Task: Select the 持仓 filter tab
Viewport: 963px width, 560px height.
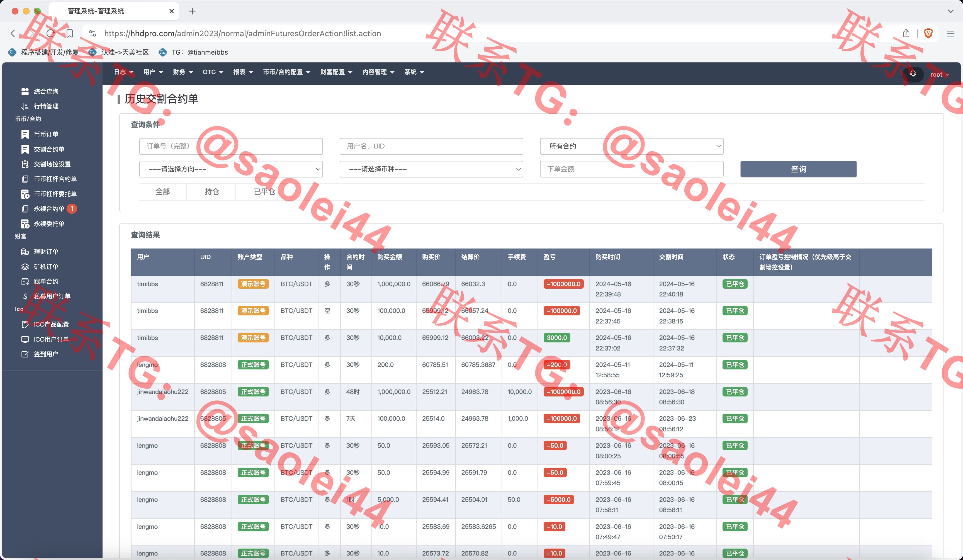Action: coord(211,192)
